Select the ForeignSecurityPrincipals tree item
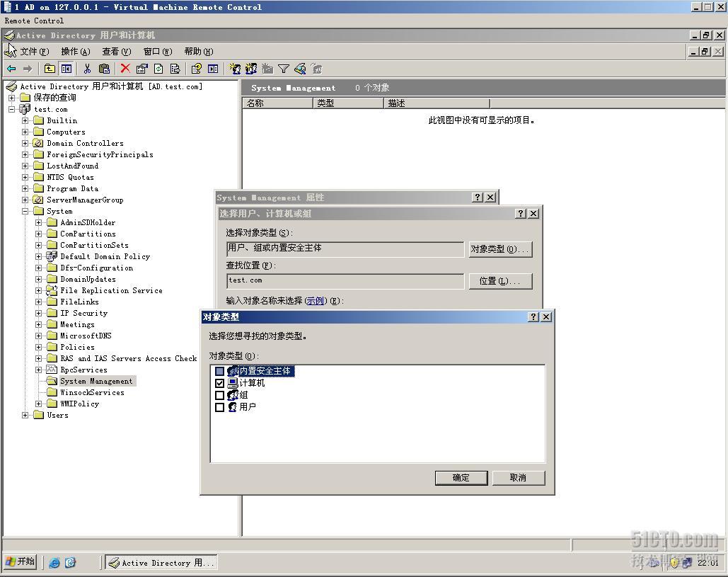 point(100,155)
